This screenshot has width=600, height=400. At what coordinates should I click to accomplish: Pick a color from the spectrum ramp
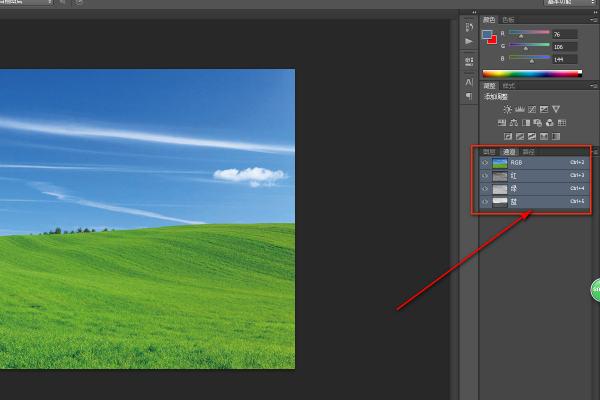tap(532, 74)
